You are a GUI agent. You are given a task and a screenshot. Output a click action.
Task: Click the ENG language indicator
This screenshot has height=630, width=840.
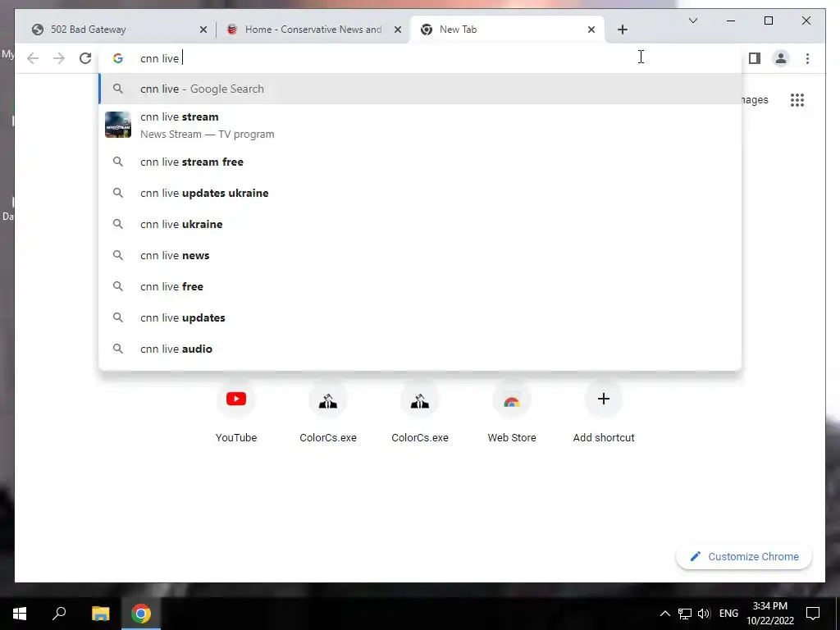[728, 614]
